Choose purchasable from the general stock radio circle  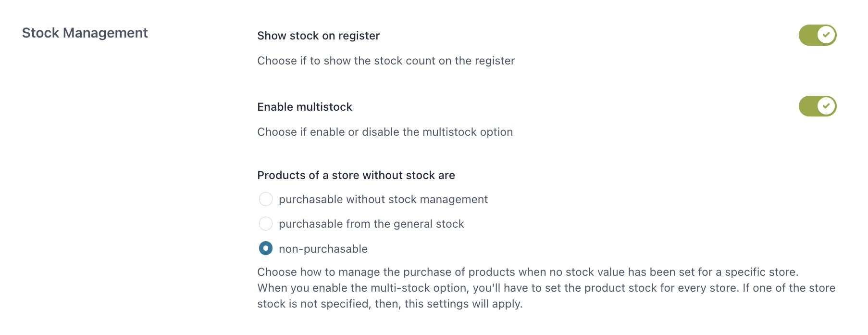click(x=266, y=224)
